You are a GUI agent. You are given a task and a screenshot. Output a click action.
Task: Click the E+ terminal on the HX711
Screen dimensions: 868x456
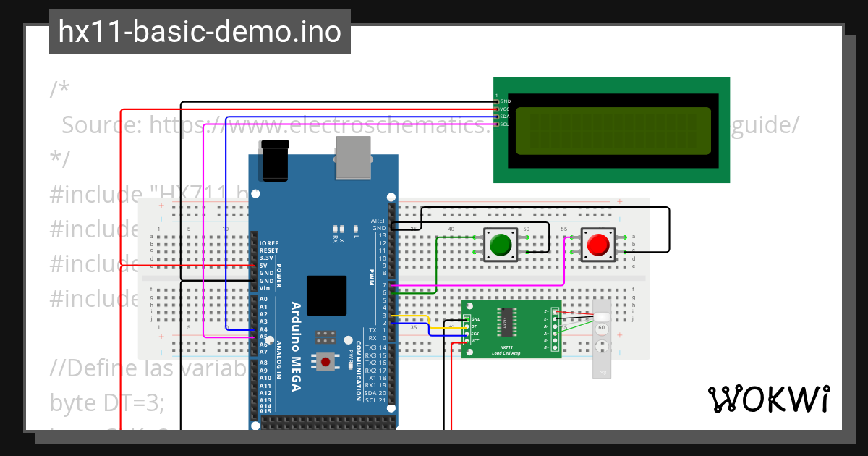click(x=555, y=311)
